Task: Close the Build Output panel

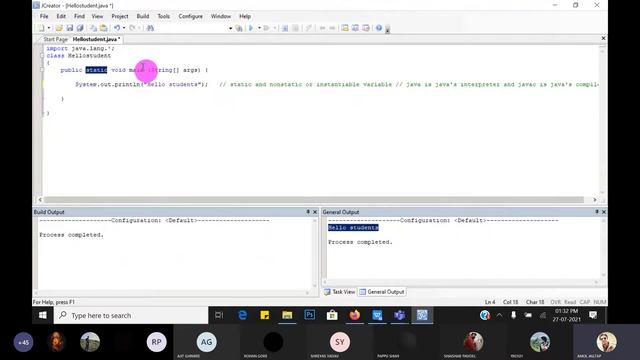Action: (x=315, y=212)
